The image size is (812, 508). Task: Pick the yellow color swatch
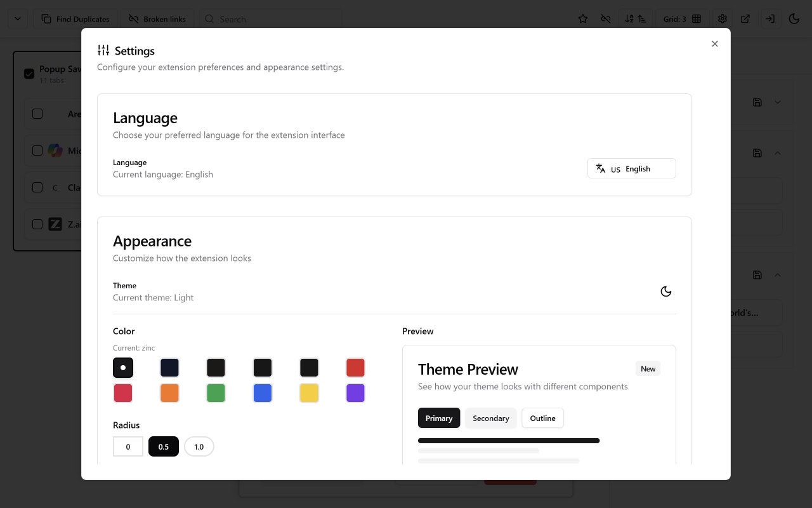(x=309, y=393)
